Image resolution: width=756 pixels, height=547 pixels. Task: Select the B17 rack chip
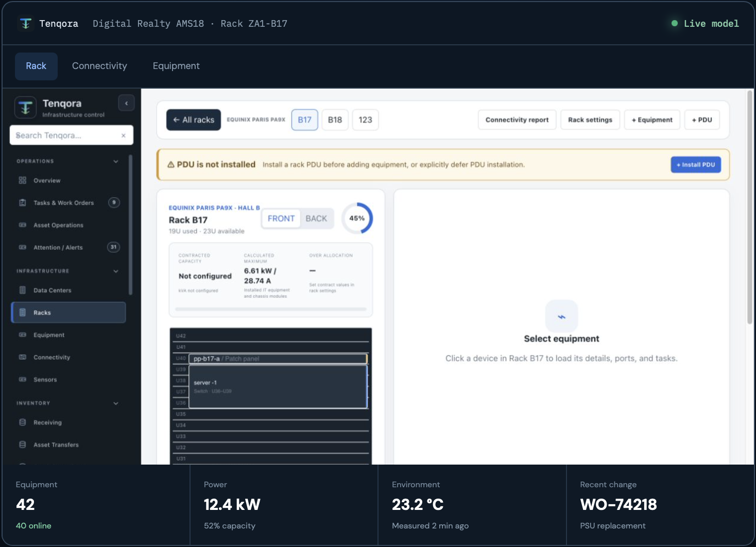click(305, 120)
